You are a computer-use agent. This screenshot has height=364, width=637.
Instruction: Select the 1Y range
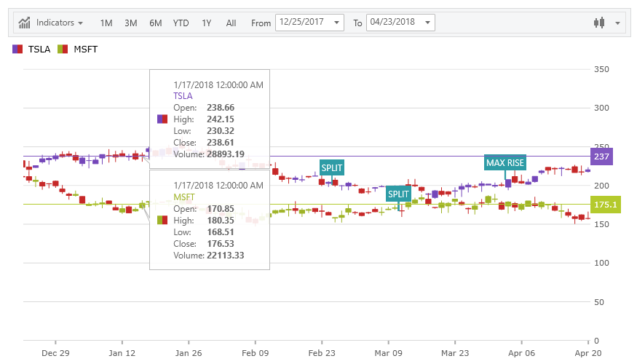pos(206,23)
